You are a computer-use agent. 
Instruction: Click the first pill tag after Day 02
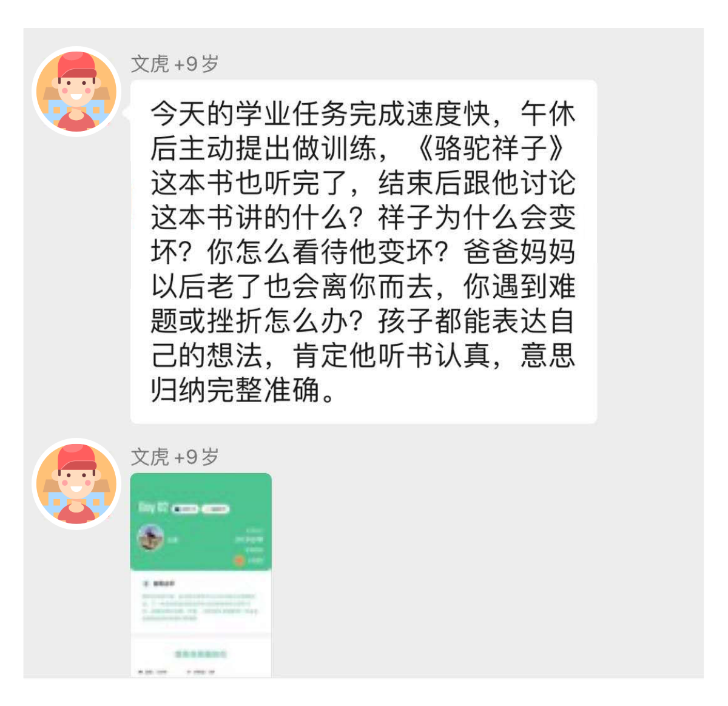tap(185, 509)
